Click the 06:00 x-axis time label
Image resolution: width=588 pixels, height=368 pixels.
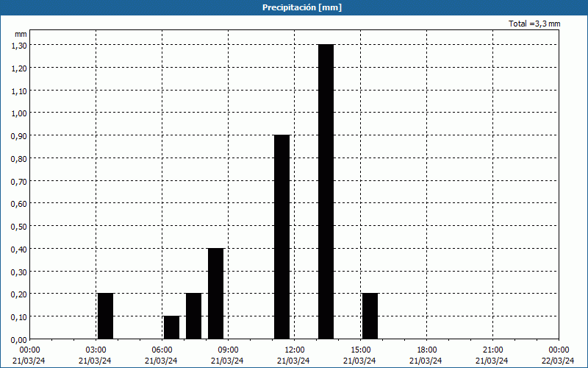pos(162,350)
